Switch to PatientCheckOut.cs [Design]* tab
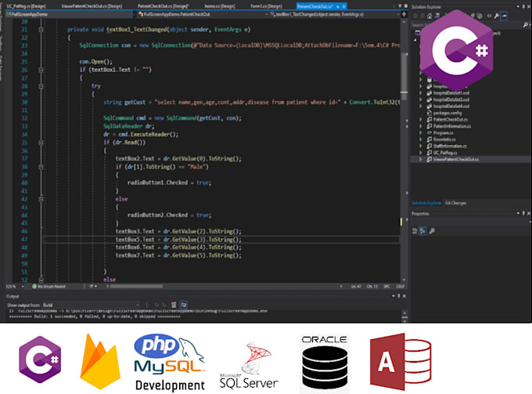The height and width of the screenshot is (394, 532). [x=164, y=6]
